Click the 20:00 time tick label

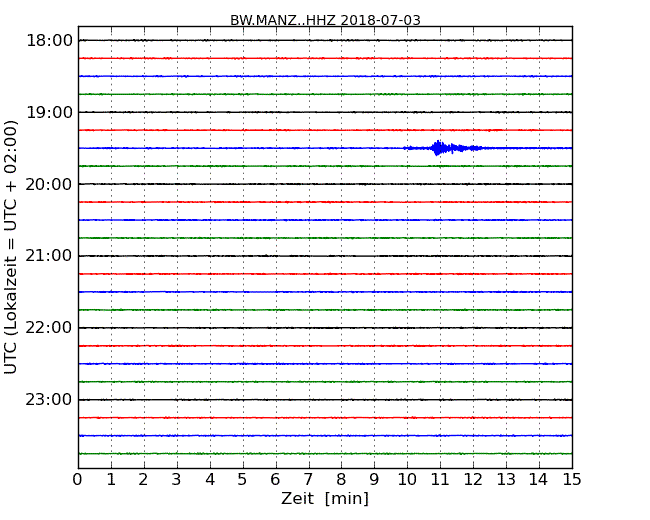pyautogui.click(x=49, y=184)
